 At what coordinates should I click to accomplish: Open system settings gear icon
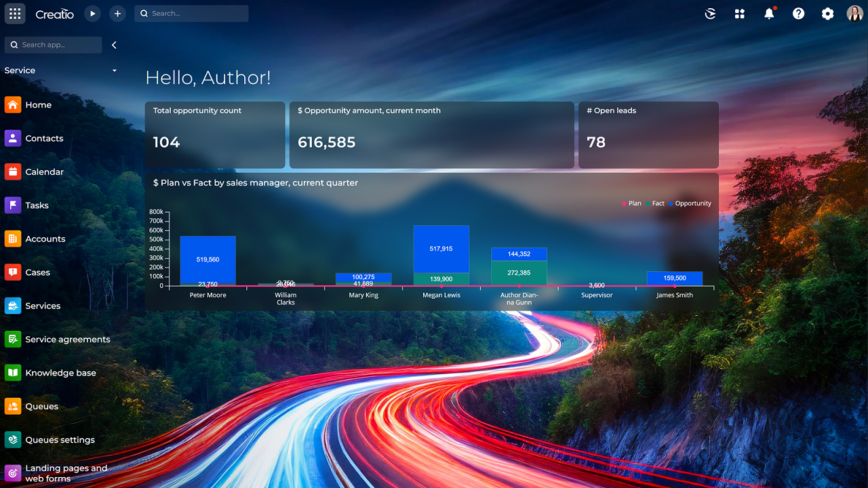tap(828, 14)
